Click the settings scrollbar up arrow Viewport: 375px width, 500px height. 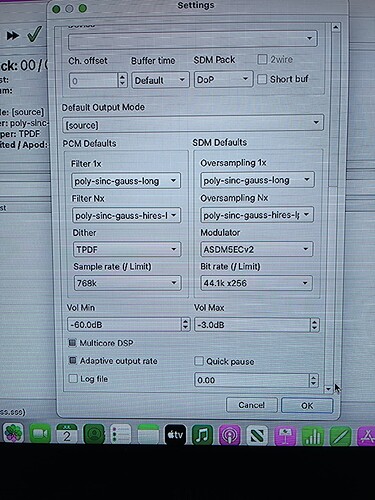click(336, 27)
